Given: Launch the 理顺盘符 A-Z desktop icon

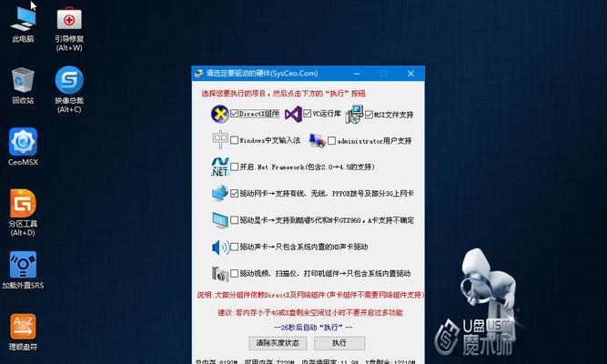Looking at the screenshot, I should (23, 332).
